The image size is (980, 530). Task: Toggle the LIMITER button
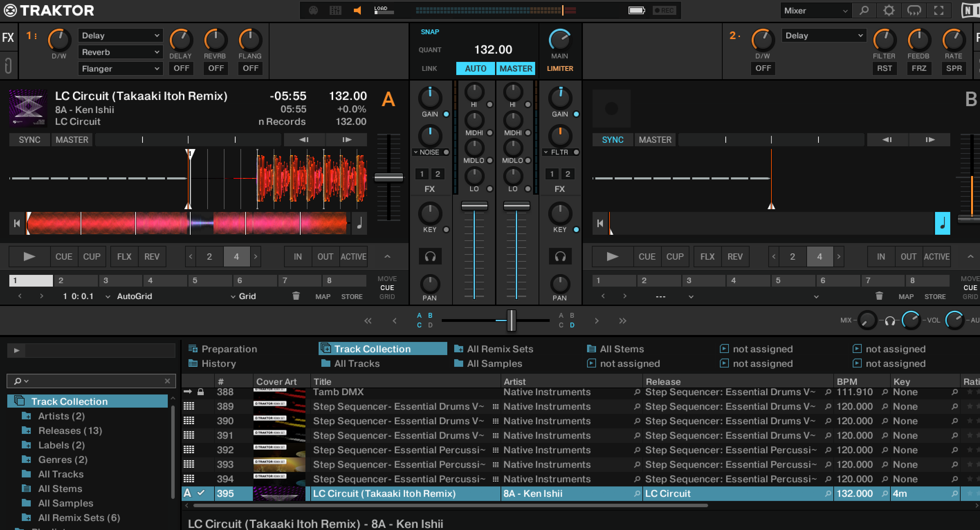[x=560, y=68]
